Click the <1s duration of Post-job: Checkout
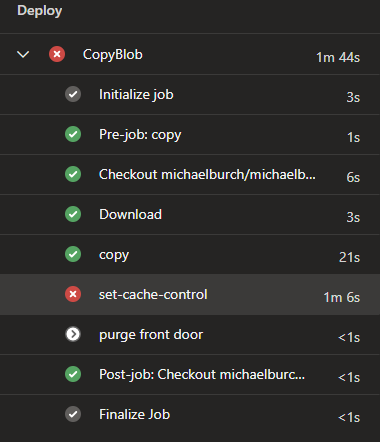 pos(349,377)
